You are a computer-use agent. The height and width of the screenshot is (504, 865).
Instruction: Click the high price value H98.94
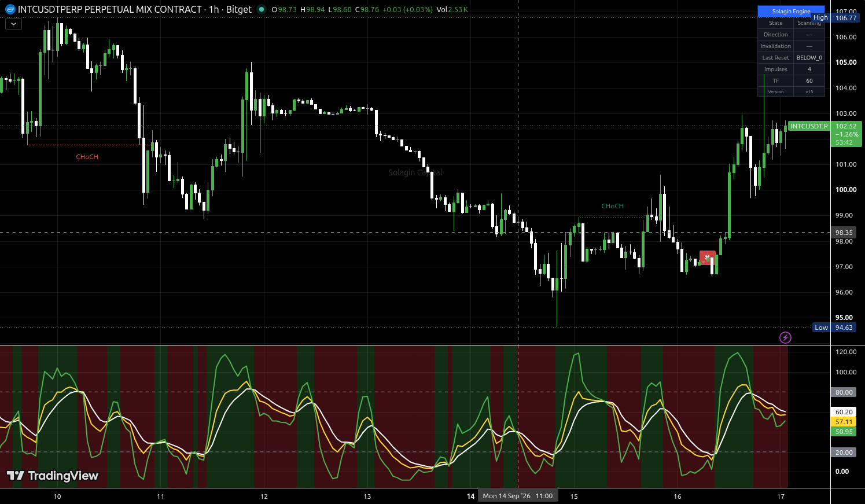click(x=312, y=10)
